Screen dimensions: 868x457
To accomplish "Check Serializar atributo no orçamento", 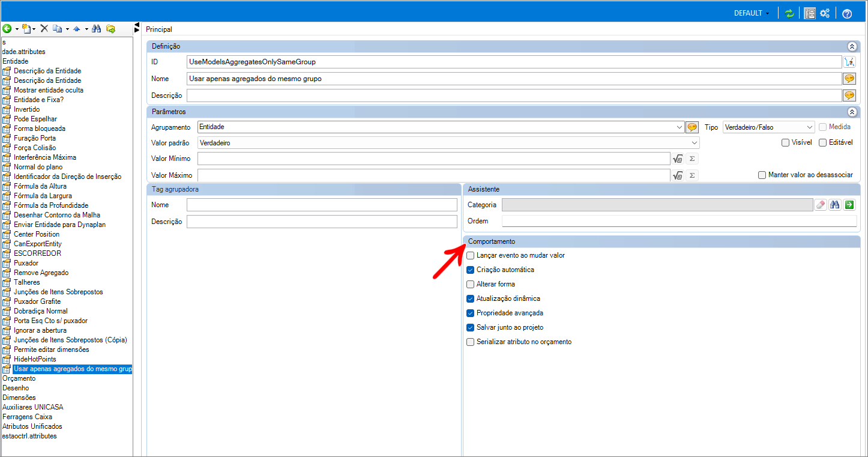I will click(471, 342).
